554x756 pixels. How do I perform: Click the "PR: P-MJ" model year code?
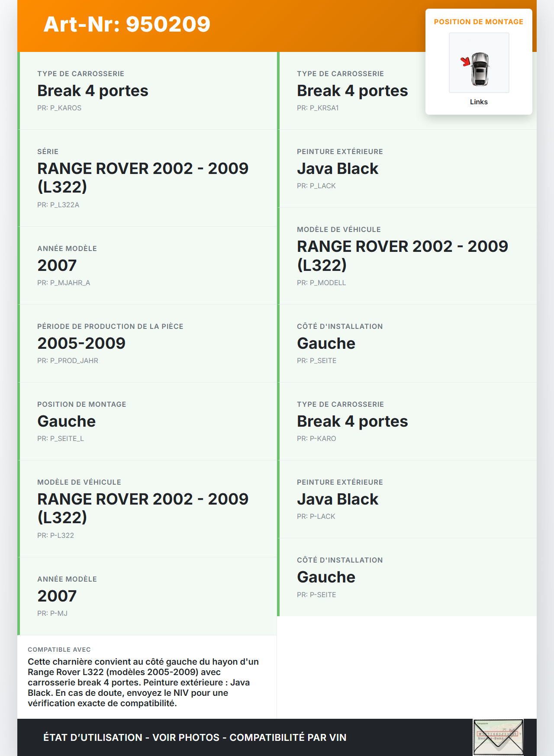click(52, 613)
